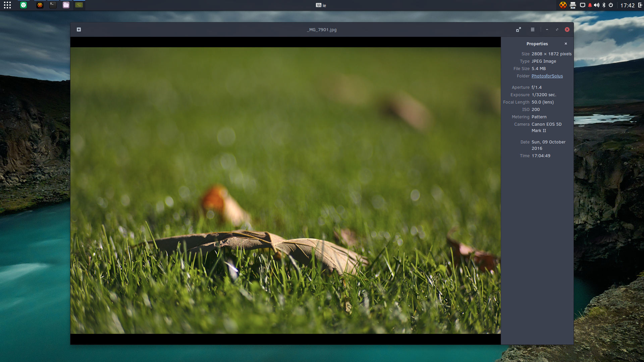Open the PhotosforSolus folder link

pos(547,76)
